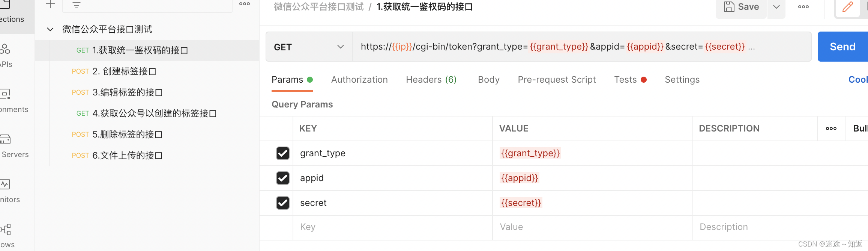868x251 pixels.
Task: Click the blue Send button
Action: coord(843,47)
